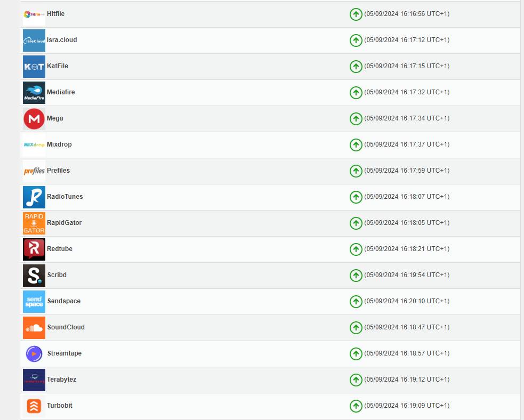This screenshot has width=524, height=420.
Task: Click the Redtube logo icon
Action: [34, 249]
